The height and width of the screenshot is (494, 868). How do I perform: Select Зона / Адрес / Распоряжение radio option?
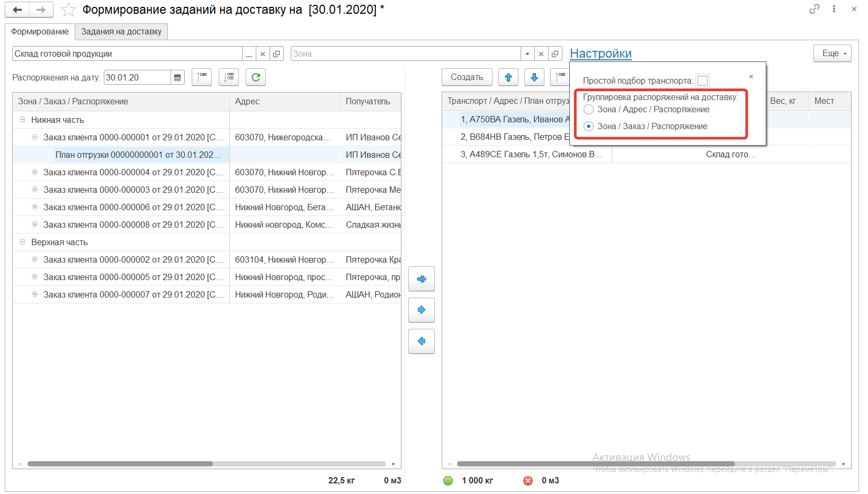[588, 110]
